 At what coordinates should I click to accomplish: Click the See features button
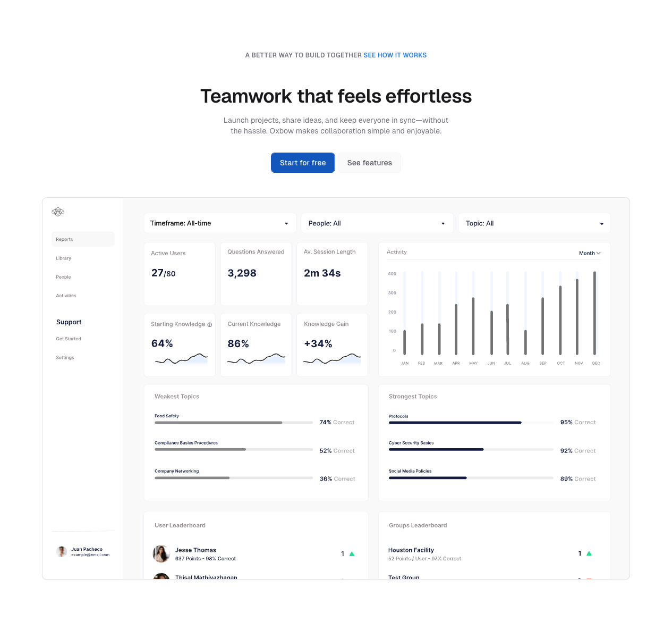click(x=369, y=163)
